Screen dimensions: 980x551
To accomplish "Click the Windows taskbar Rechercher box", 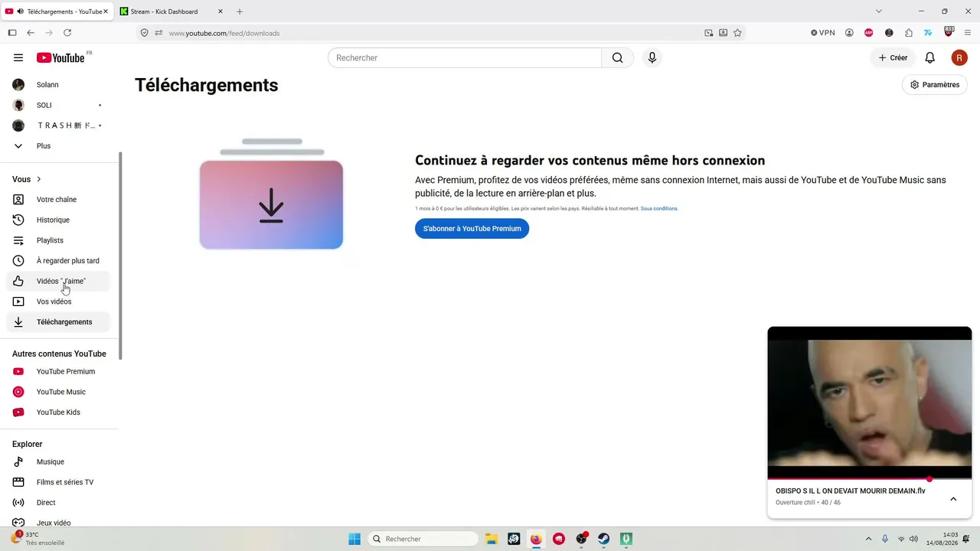I will pyautogui.click(x=423, y=539).
